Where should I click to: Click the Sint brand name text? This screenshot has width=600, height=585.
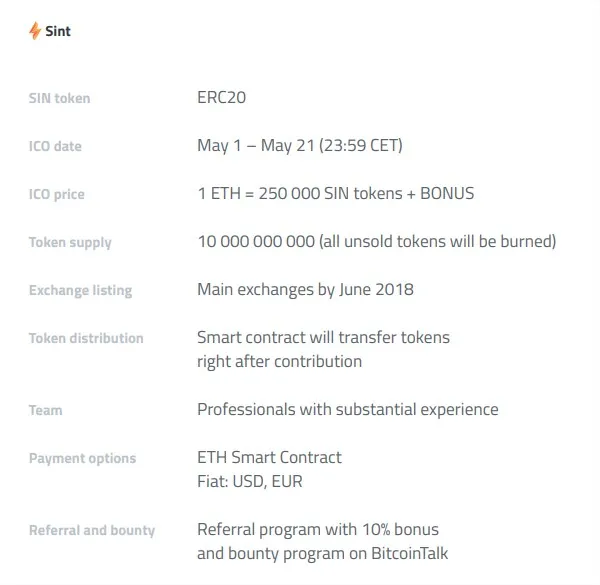tap(58, 31)
